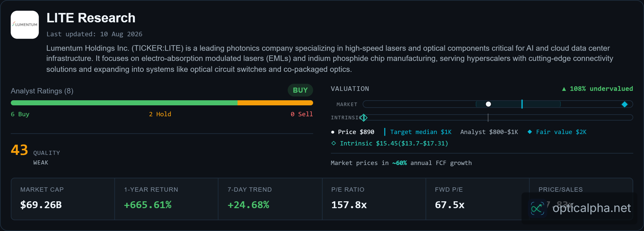Click the 'Analyst Ratings (8)' label

[42, 91]
